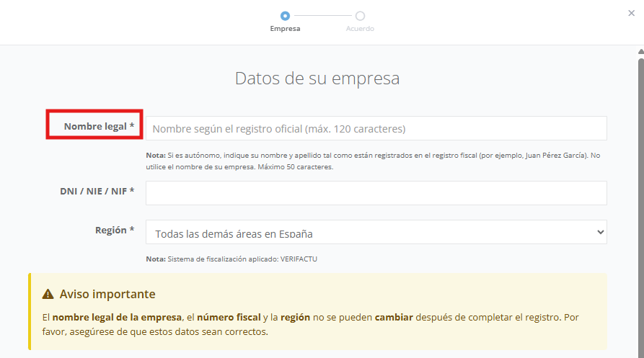Click the DNI / NIE / NIF label

pos(97,191)
